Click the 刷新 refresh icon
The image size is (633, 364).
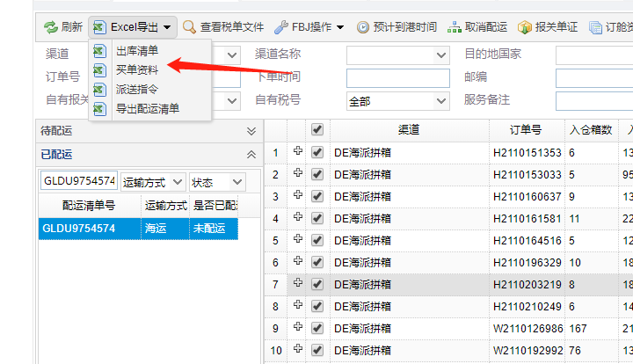point(51,27)
